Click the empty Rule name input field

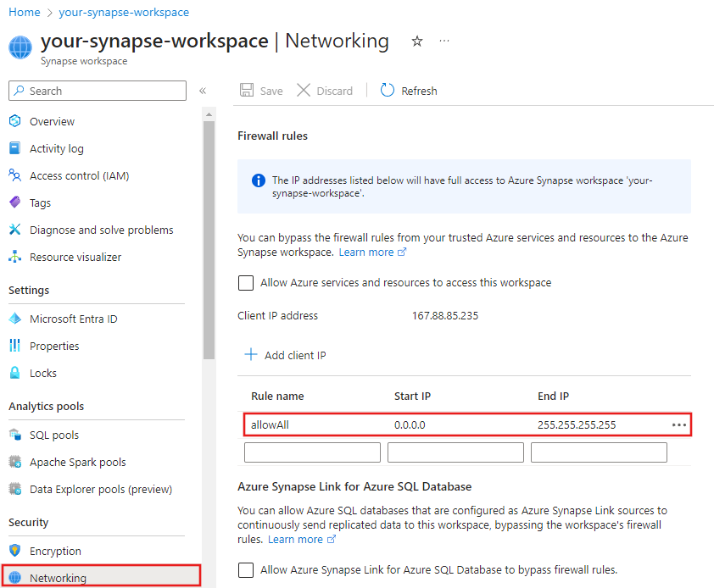[x=312, y=452]
